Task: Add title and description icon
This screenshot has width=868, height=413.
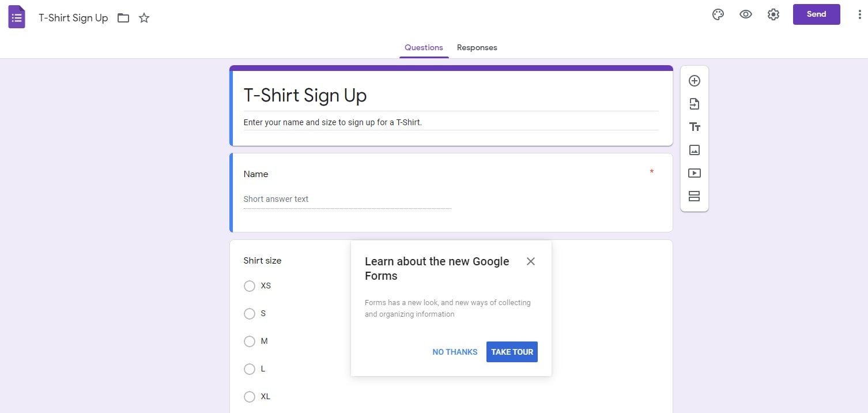Action: click(695, 127)
